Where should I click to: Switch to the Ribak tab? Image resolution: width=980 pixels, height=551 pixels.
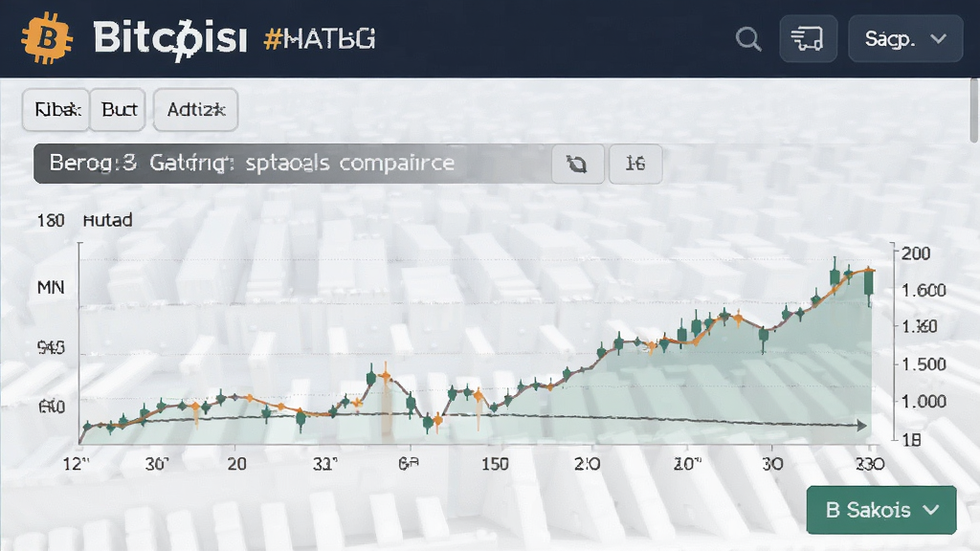point(56,109)
